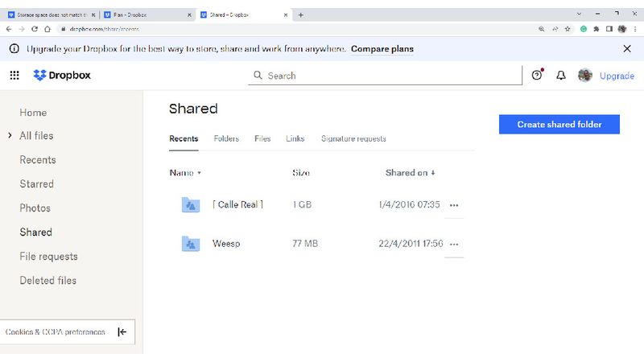Click the browser back arrow
Screen dimensions: 644x362
click(x=9, y=29)
